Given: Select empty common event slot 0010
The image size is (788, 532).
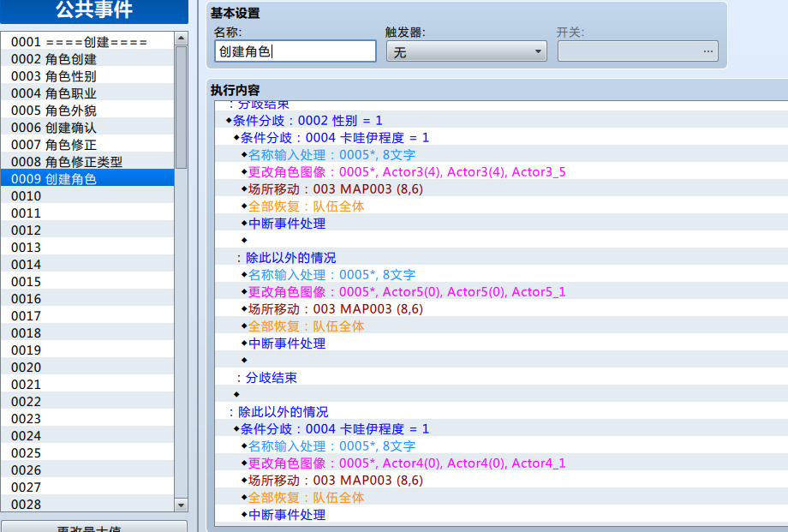Looking at the screenshot, I should [87, 195].
